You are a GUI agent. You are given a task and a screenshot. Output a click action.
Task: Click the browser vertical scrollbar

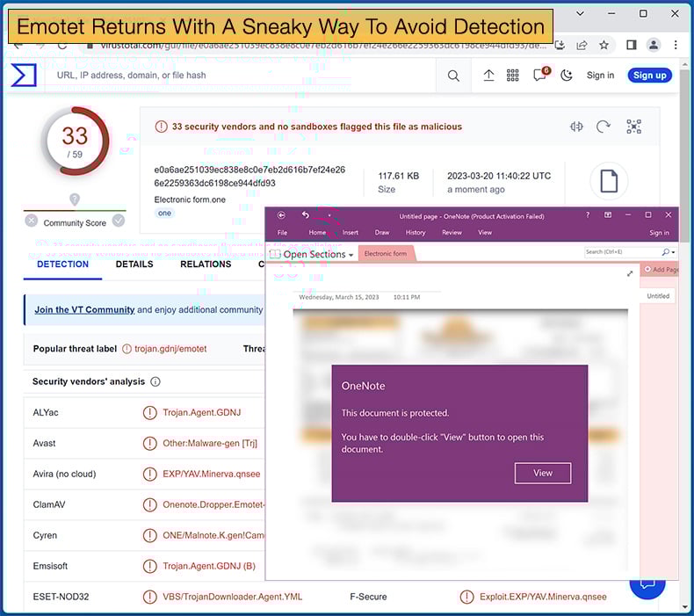click(684, 155)
